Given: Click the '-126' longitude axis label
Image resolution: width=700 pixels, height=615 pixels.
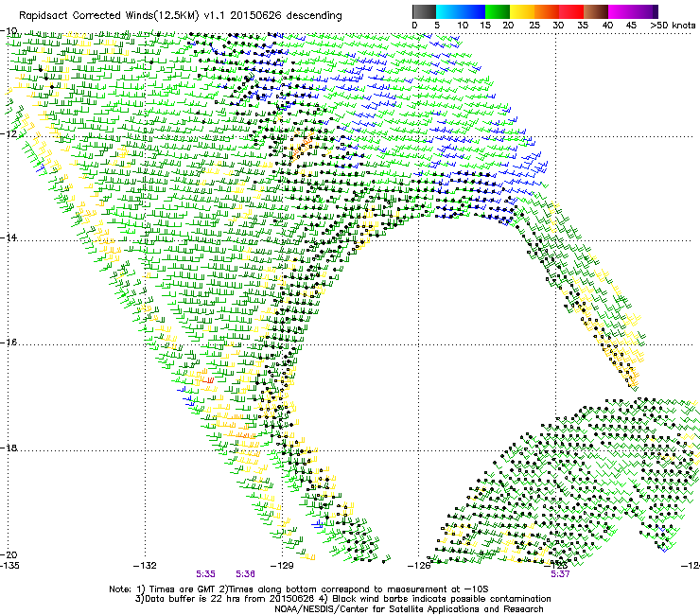Looking at the screenshot, I should pos(419,566).
